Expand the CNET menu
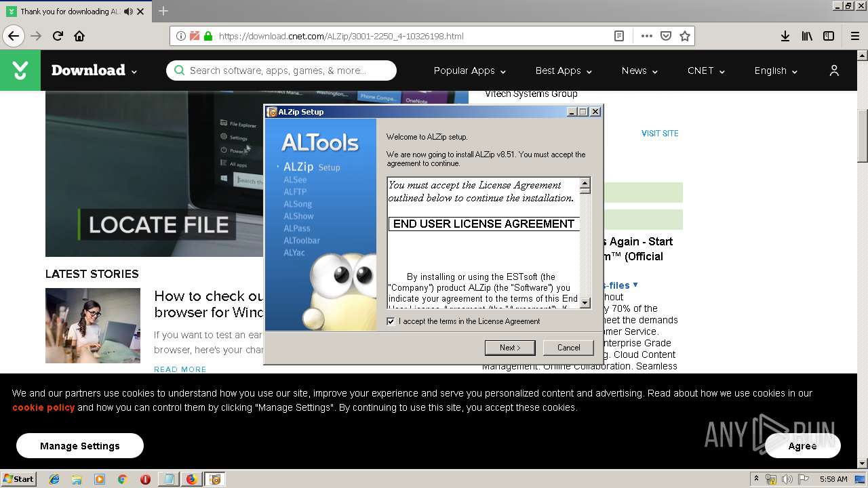Screen dimensions: 868x488 coord(706,70)
